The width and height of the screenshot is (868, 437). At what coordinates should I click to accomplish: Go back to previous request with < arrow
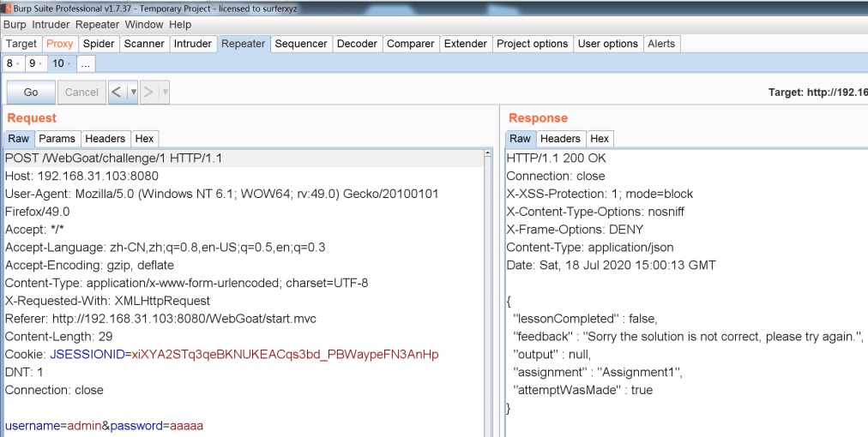click(117, 93)
